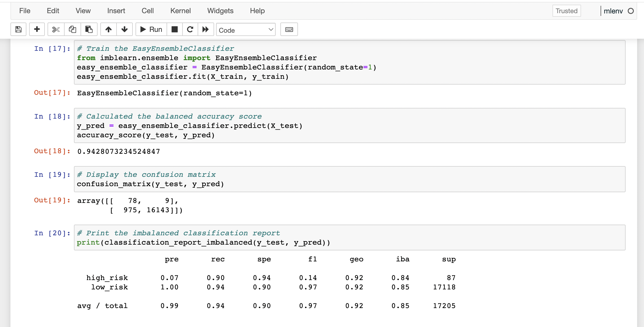Screen dimensions: 644x327
Task: Change cell type from Code
Action: pos(245,30)
